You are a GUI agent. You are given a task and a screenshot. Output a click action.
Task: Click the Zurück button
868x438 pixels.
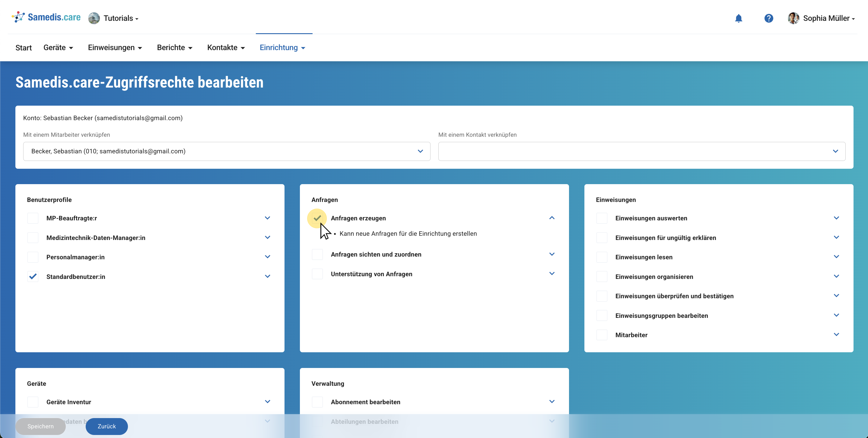click(x=107, y=427)
